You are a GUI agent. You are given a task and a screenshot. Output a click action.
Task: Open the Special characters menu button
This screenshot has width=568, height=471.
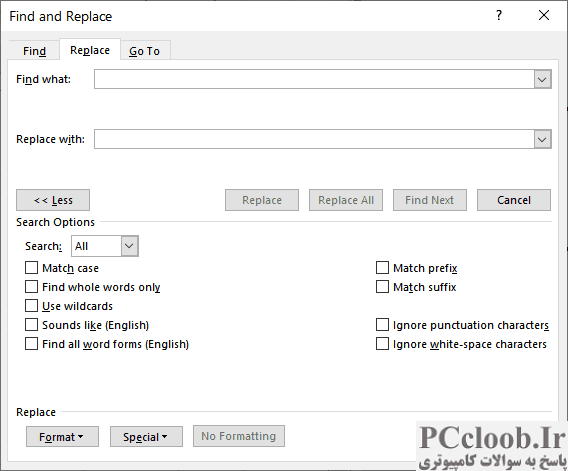point(146,437)
